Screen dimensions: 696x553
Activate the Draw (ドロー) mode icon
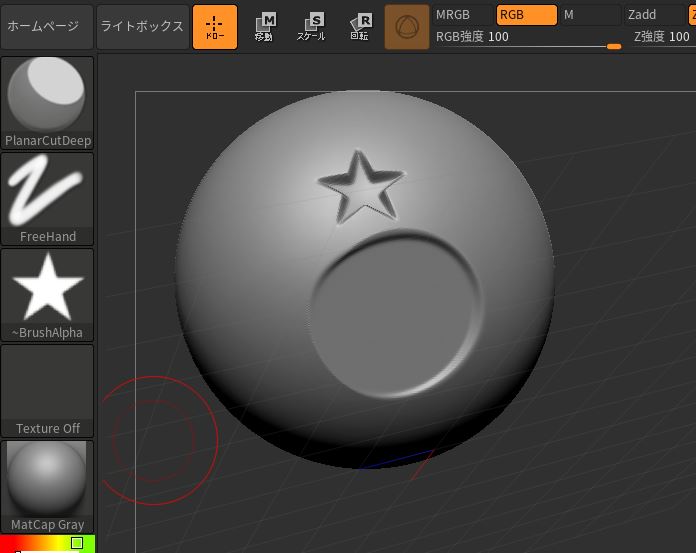[215, 27]
